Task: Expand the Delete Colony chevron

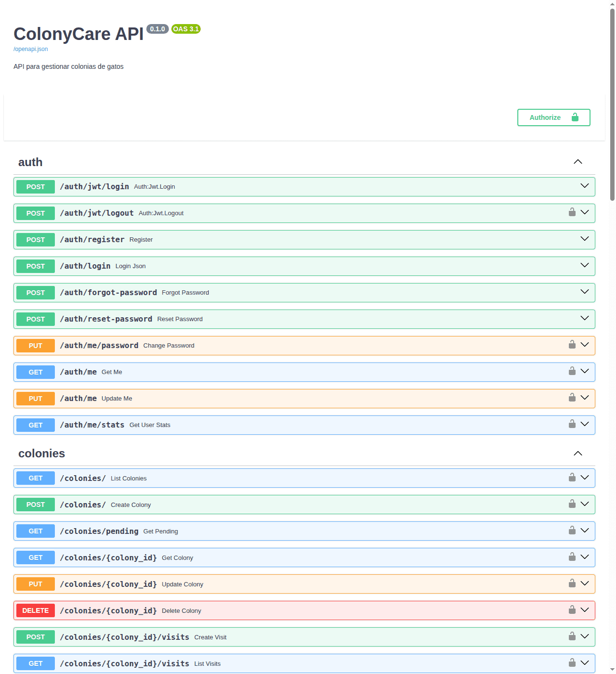Action: pos(585,610)
